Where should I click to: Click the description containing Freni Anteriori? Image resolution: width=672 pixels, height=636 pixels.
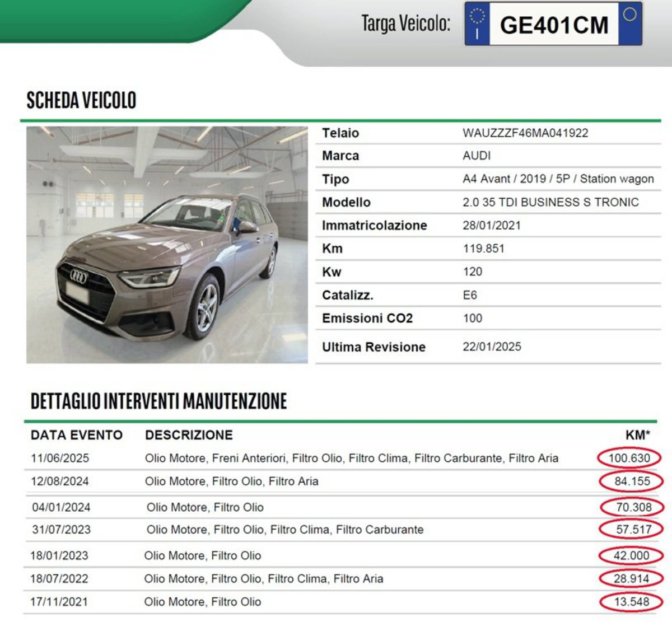(352, 458)
